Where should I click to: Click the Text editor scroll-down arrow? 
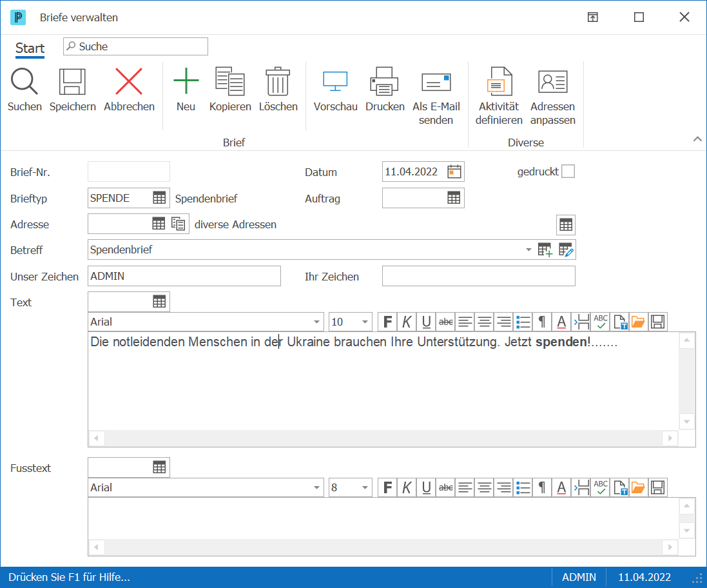point(687,422)
